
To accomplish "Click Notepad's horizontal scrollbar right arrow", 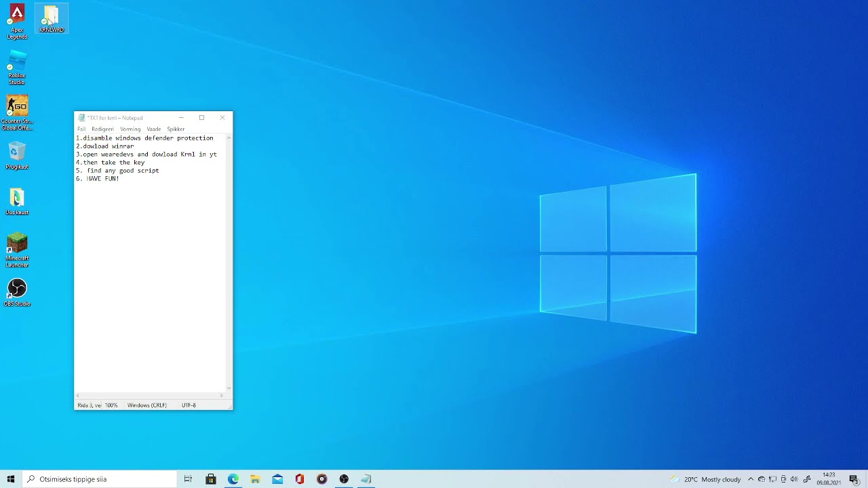I will tap(221, 395).
